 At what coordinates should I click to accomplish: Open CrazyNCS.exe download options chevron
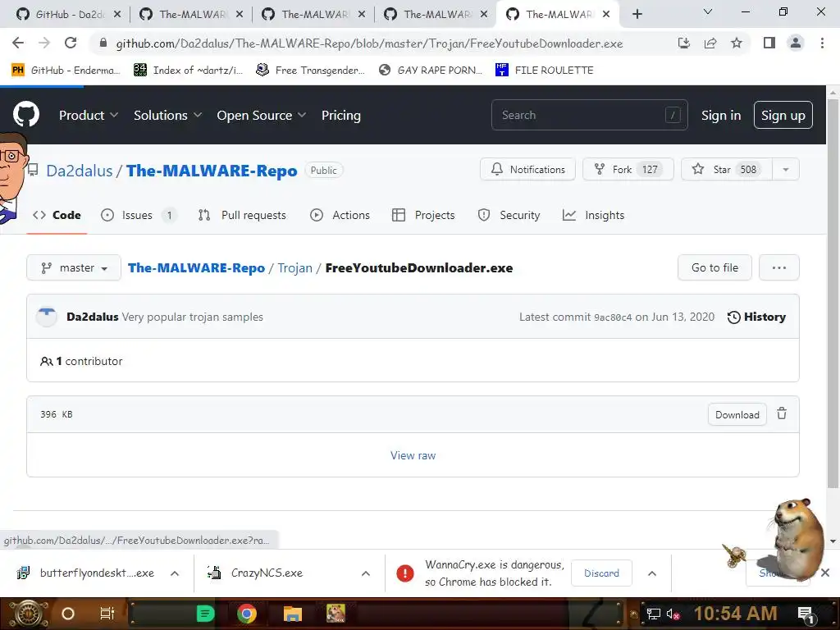[x=366, y=573]
